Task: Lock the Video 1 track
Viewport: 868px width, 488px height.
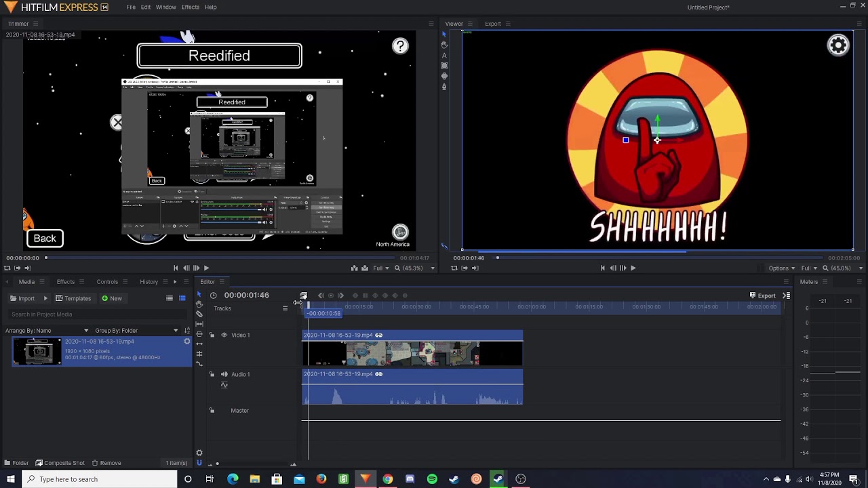Action: coord(212,335)
